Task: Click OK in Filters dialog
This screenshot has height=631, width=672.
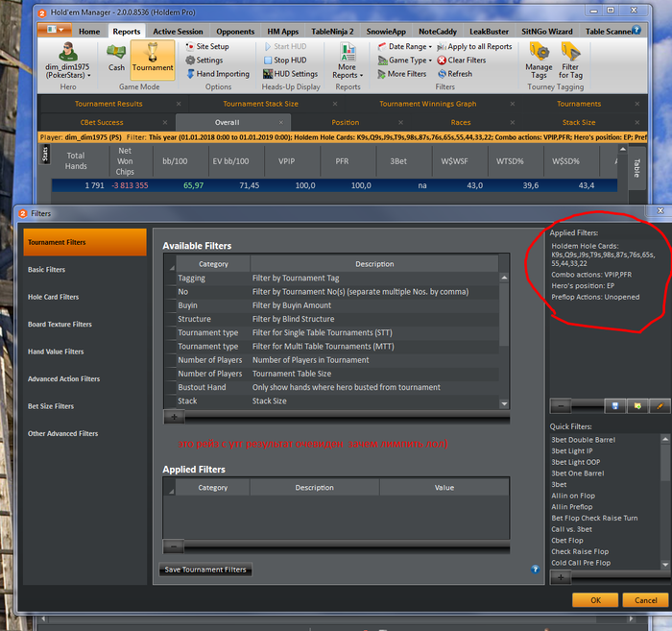Action: click(x=595, y=600)
